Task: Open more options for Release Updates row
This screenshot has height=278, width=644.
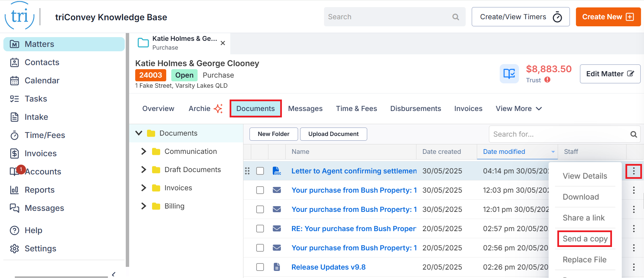Action: point(634,267)
